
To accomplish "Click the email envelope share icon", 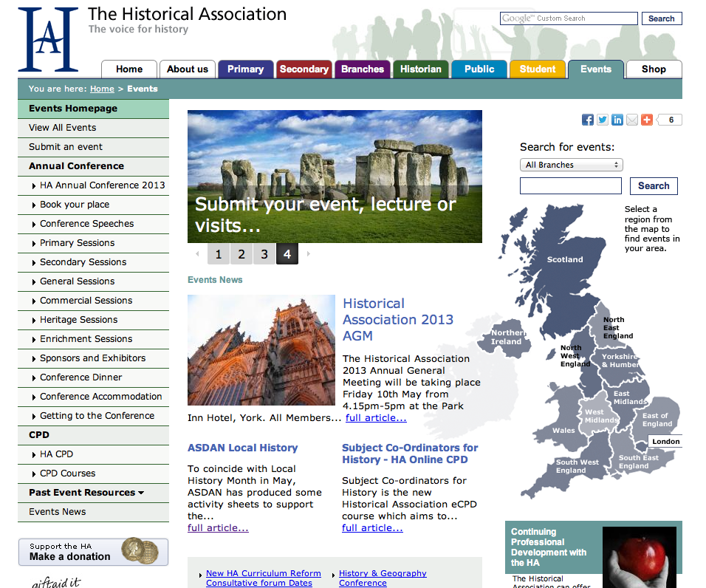I will (x=632, y=120).
